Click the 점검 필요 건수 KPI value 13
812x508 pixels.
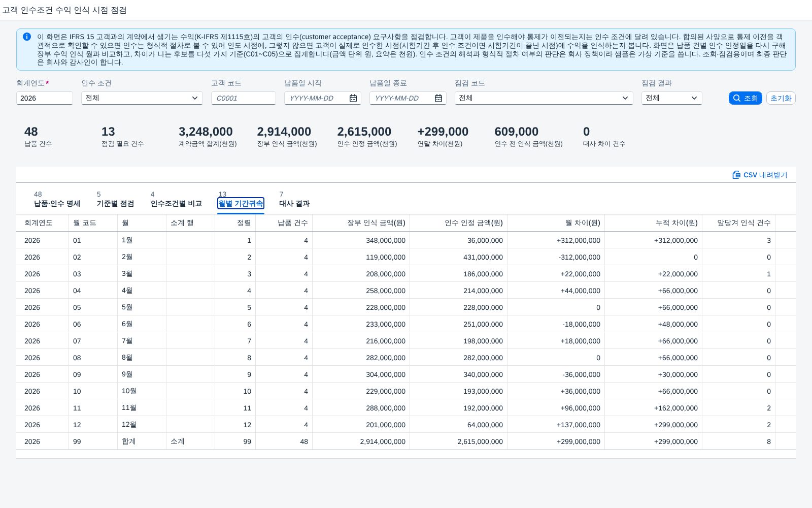click(108, 132)
